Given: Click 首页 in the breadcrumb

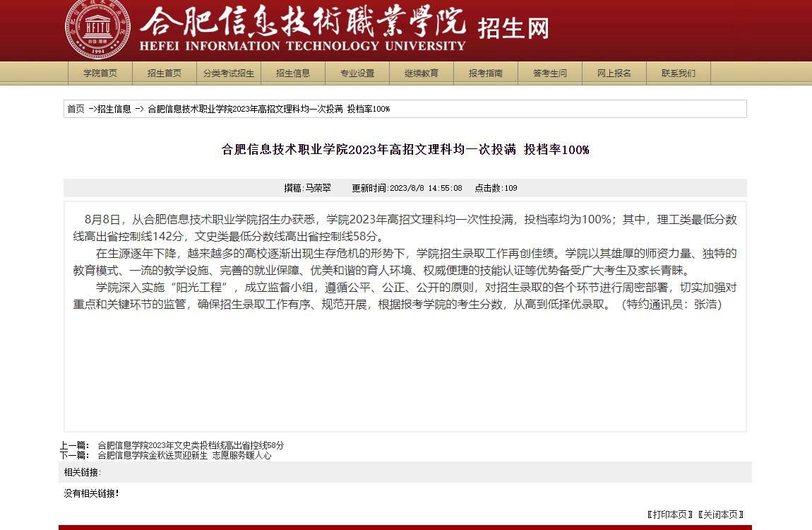Looking at the screenshot, I should (x=76, y=109).
